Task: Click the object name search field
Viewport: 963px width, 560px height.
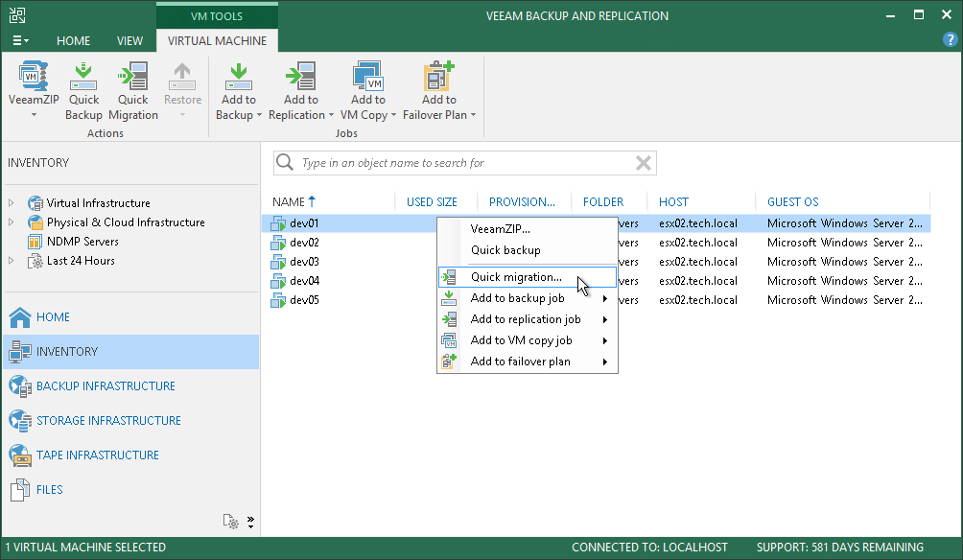Action: pos(463,163)
